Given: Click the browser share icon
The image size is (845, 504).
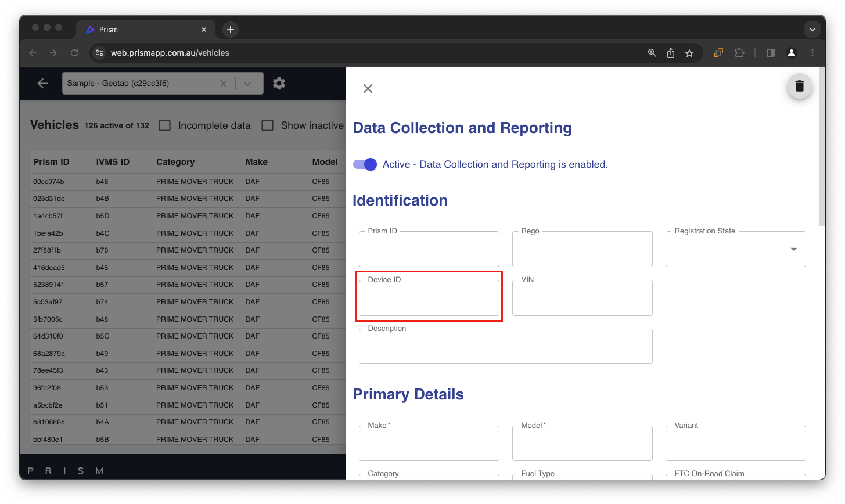Looking at the screenshot, I should tap(671, 53).
